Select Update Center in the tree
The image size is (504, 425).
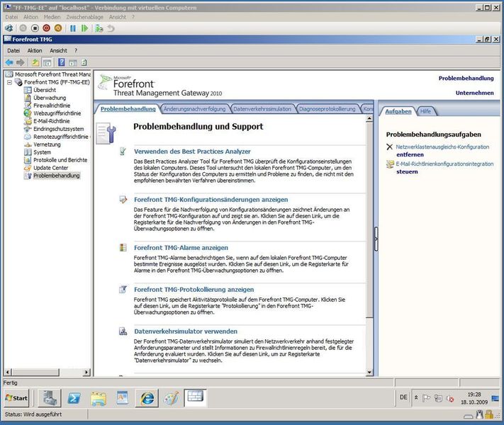pyautogui.click(x=51, y=168)
